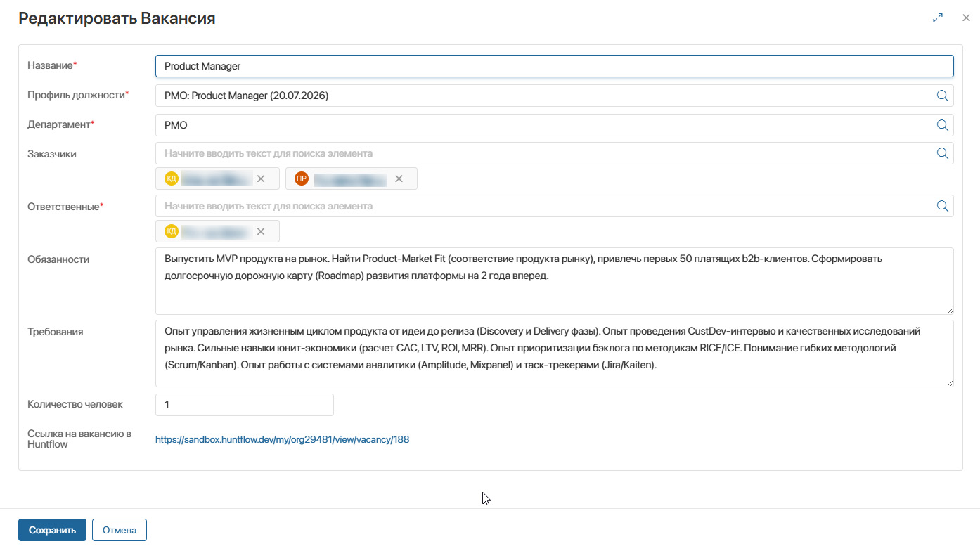
Task: Click the Департамент field showing PMO
Action: click(554, 125)
